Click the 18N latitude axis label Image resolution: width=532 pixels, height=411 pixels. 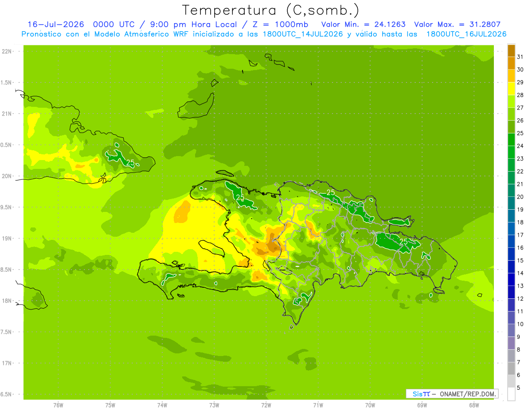(8, 301)
